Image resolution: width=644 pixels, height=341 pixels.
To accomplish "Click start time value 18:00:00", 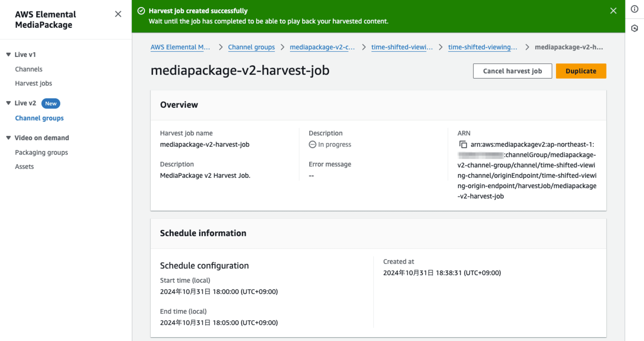I will tap(219, 291).
